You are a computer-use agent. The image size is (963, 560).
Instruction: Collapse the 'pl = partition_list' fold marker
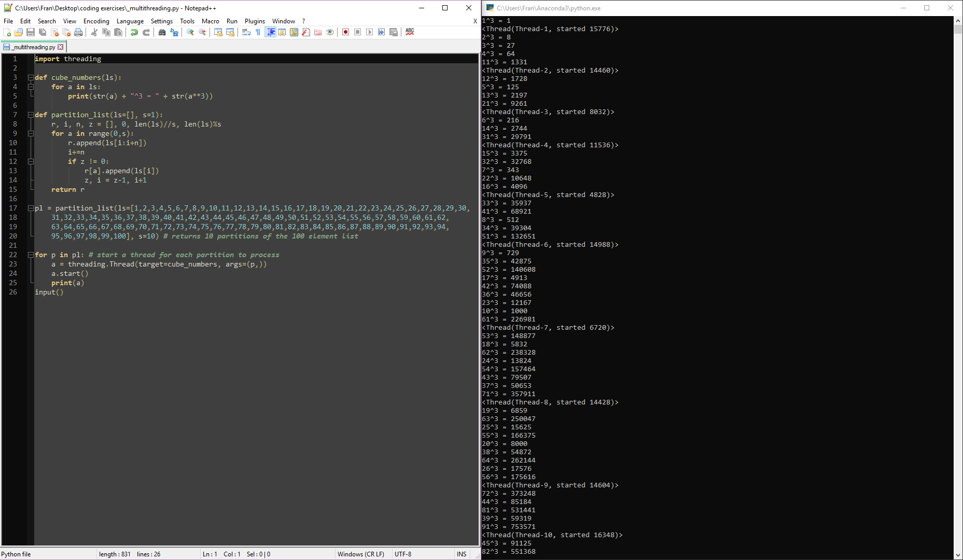point(31,208)
